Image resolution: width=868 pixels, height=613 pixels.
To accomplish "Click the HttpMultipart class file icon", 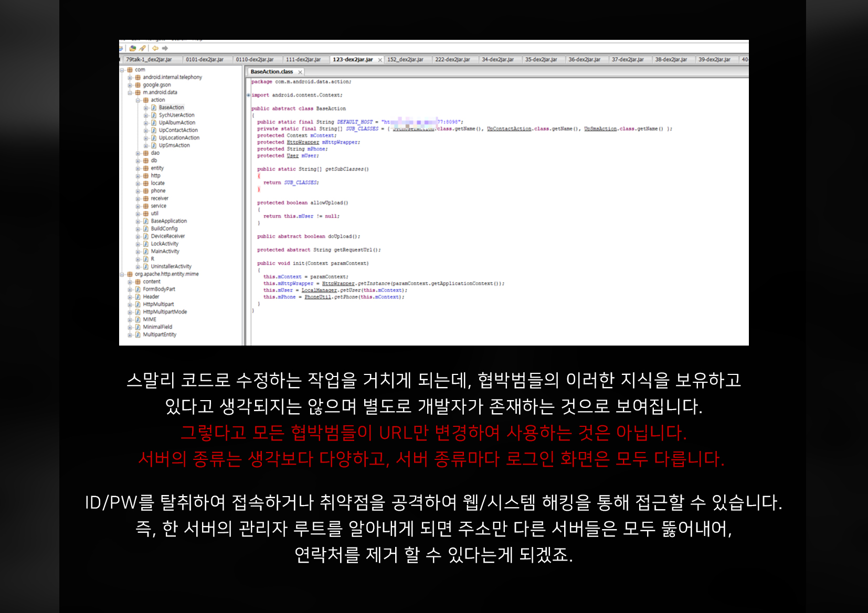I will point(137,304).
